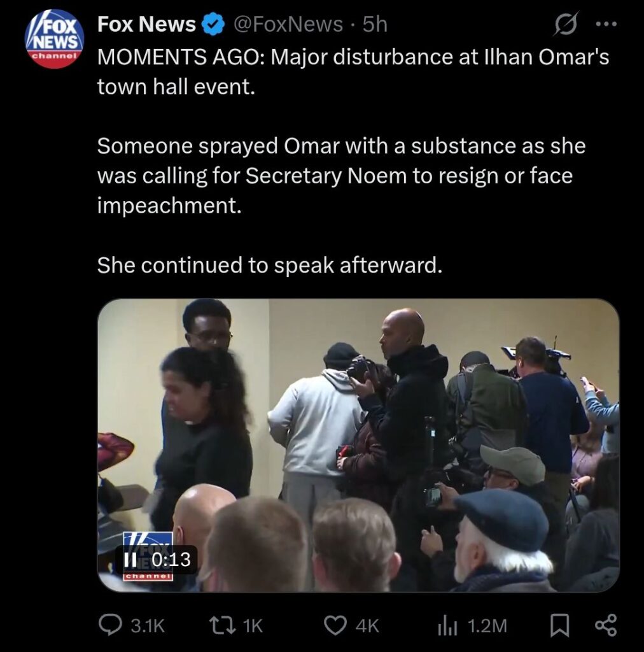The image size is (644, 652).
Task: Click the 3.1K replies count
Action: [148, 625]
